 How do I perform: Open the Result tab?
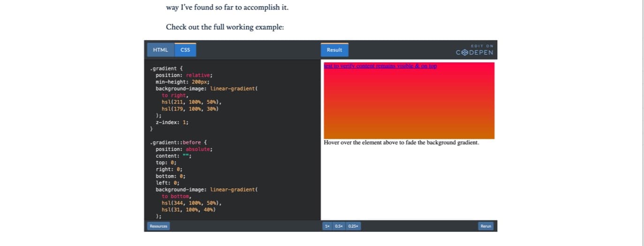tap(334, 50)
